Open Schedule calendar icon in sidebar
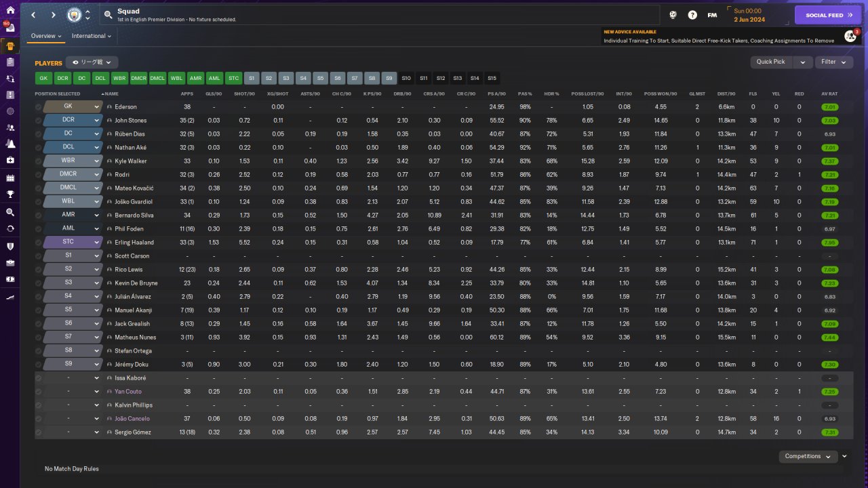Screen dimensions: 868x488 click(10, 178)
